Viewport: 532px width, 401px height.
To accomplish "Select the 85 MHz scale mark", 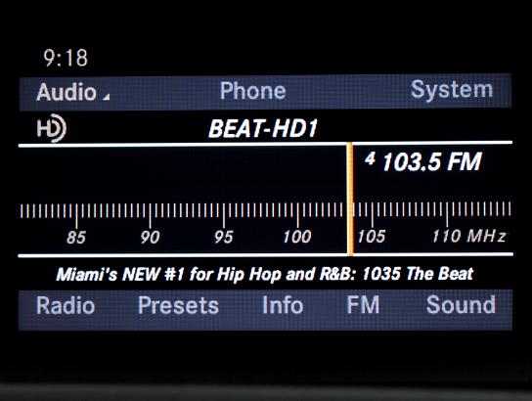I will pos(76,238).
